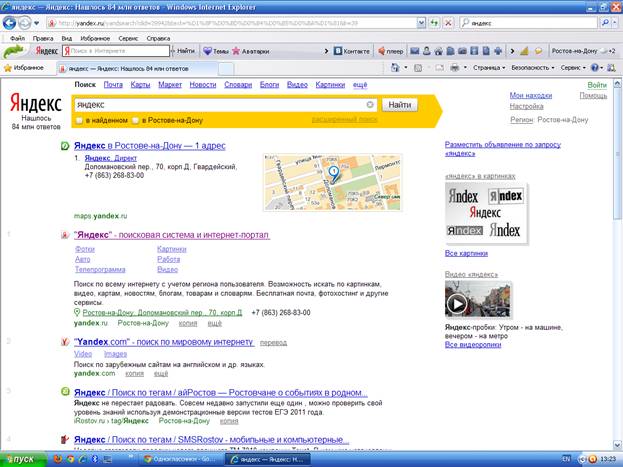Open the Почта link

pos(113,85)
